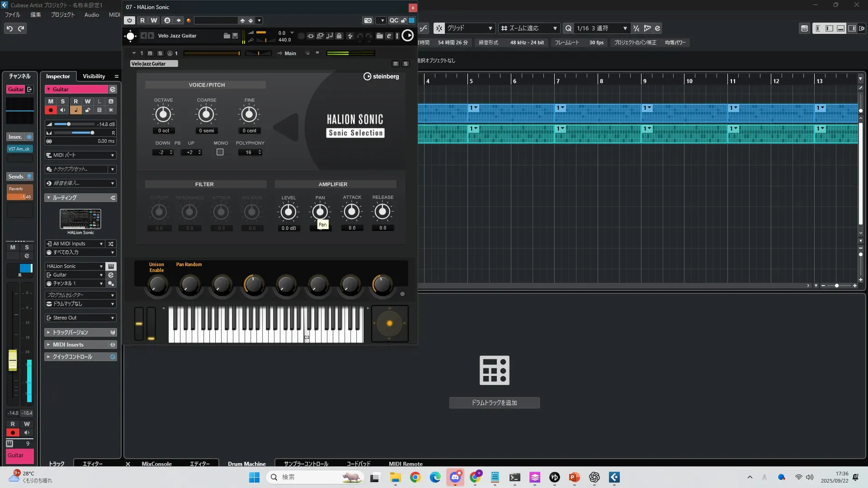Image resolution: width=868 pixels, height=488 pixels.
Task: Expand the MIDI Inserts section
Action: [x=68, y=344]
